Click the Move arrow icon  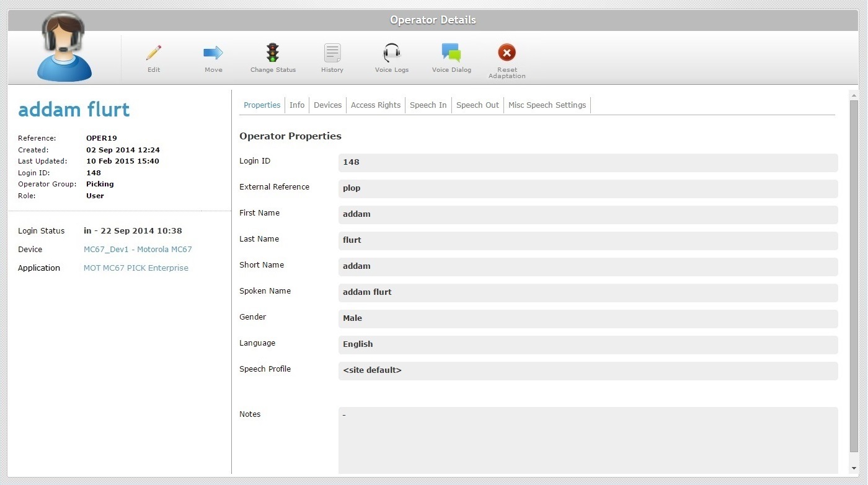[213, 53]
